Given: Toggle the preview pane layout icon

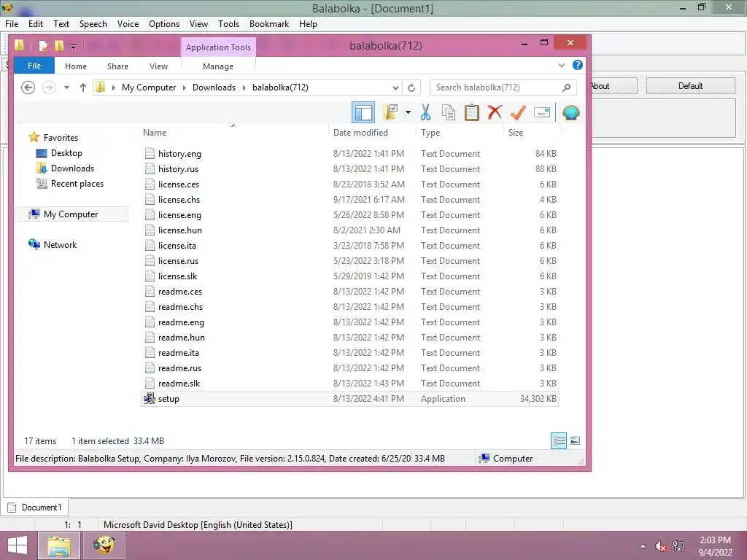Looking at the screenshot, I should [x=363, y=113].
